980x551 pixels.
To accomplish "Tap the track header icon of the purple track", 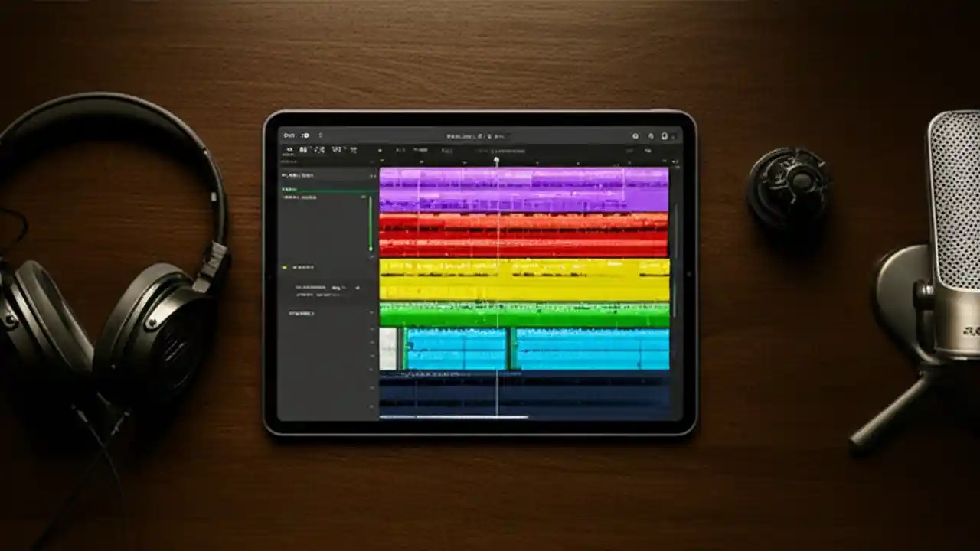I will [x=329, y=176].
